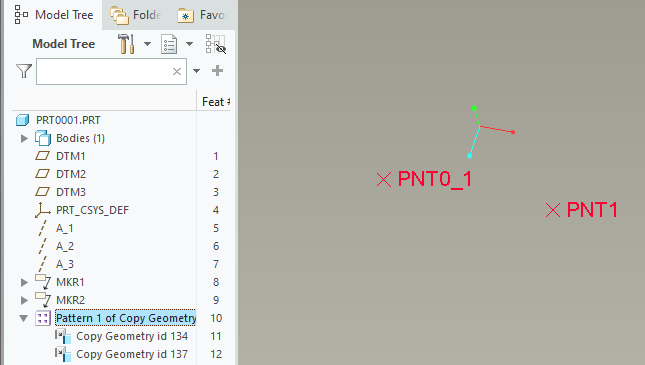Click the PRT_CSYS_DEF csys icon
This screenshot has height=365, width=645.
pos(42,210)
